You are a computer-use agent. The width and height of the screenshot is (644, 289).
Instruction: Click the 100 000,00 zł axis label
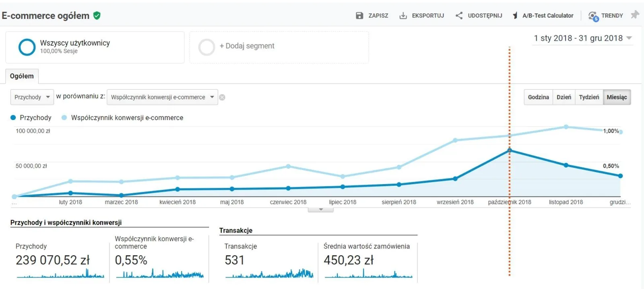pyautogui.click(x=33, y=131)
